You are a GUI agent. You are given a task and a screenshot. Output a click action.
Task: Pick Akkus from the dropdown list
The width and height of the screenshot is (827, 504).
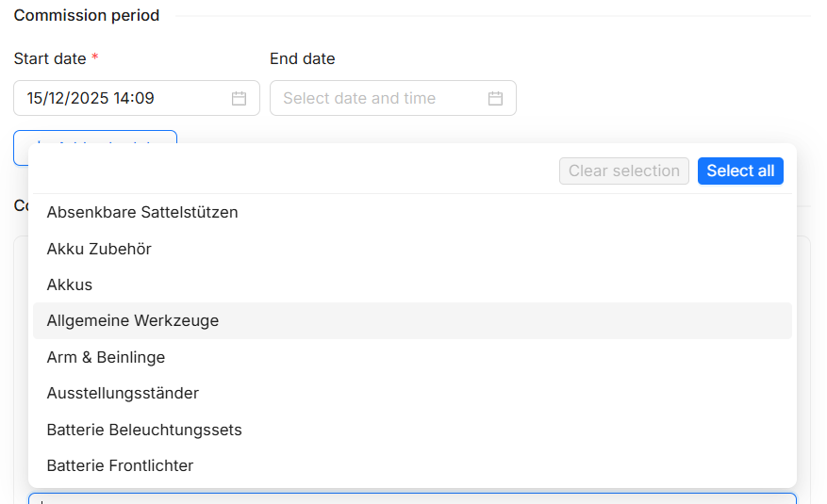(70, 285)
